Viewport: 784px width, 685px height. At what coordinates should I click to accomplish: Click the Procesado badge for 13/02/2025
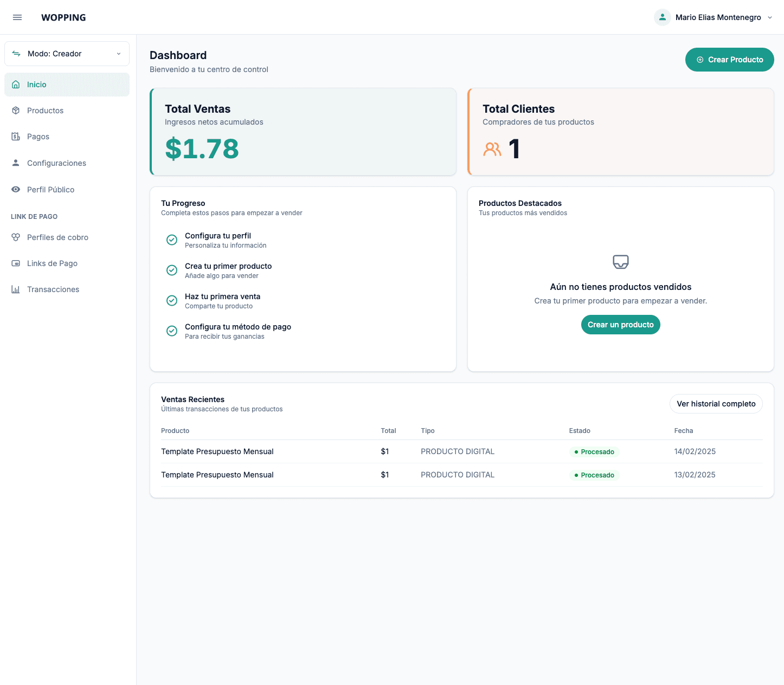point(594,475)
